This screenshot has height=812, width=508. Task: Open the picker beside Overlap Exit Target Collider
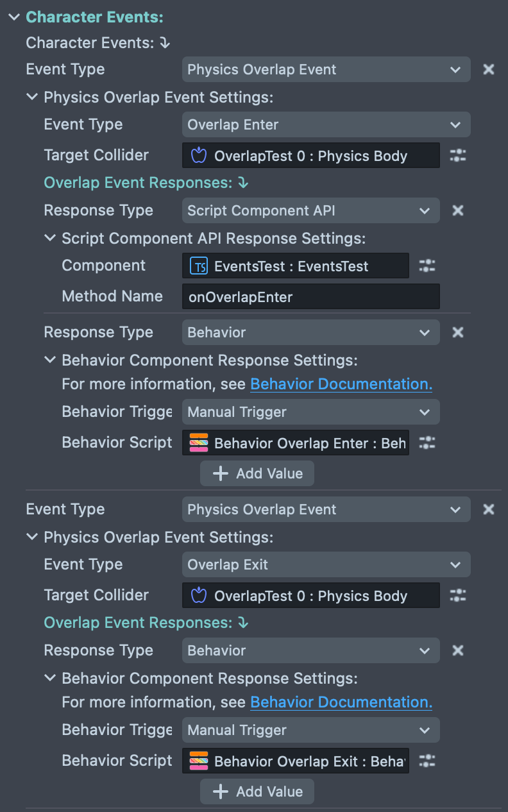[457, 595]
